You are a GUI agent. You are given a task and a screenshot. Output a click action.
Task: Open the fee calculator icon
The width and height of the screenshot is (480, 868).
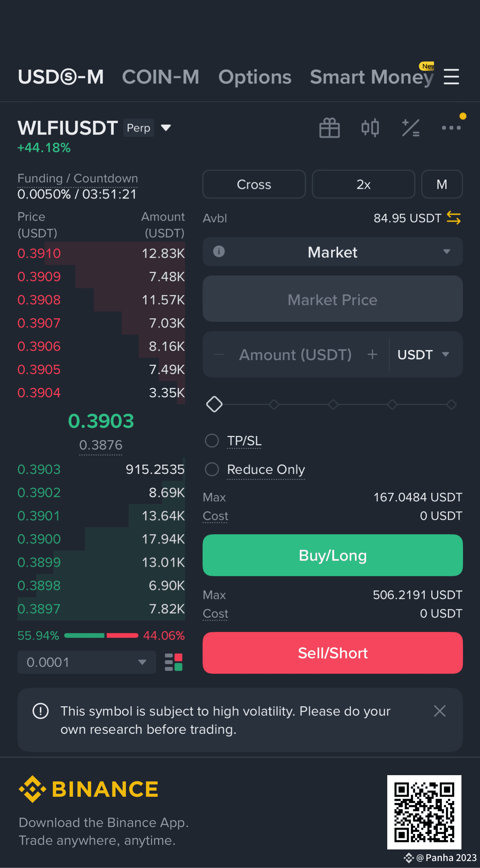410,128
